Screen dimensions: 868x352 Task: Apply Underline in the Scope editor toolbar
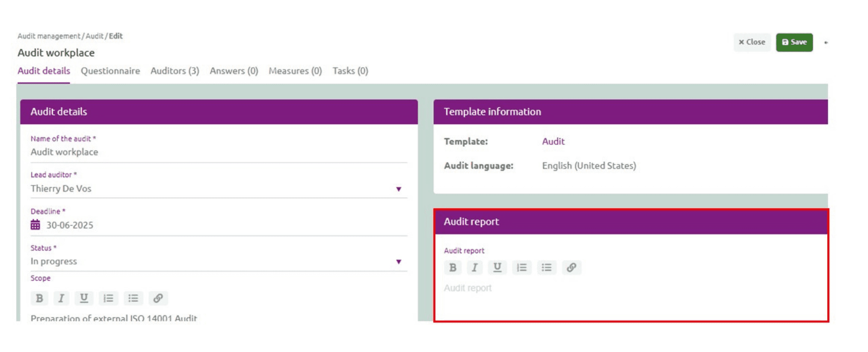click(84, 298)
